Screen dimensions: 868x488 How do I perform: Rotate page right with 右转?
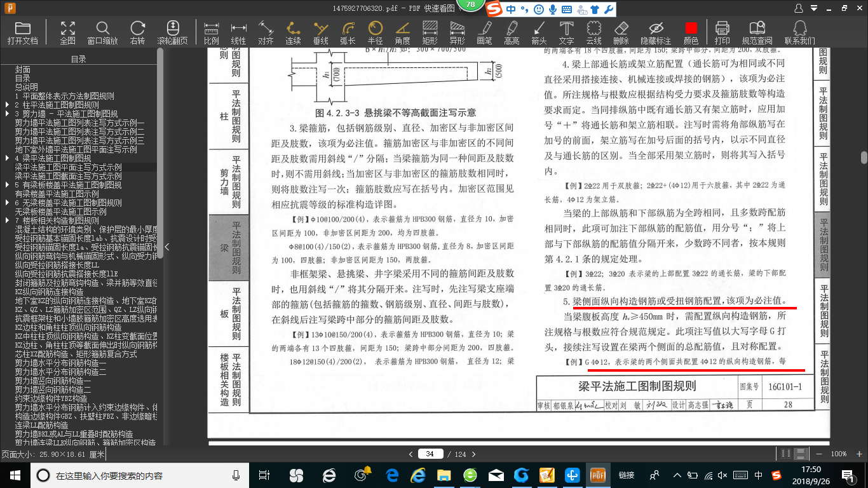click(137, 32)
